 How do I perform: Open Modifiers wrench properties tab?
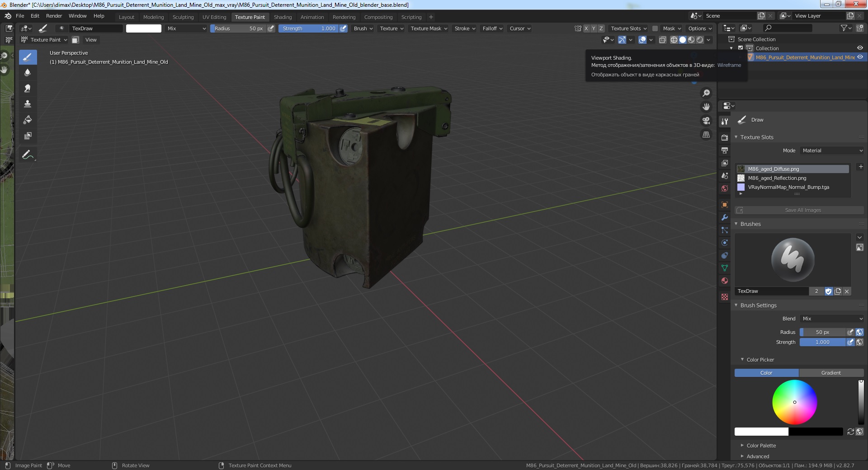pos(725,217)
